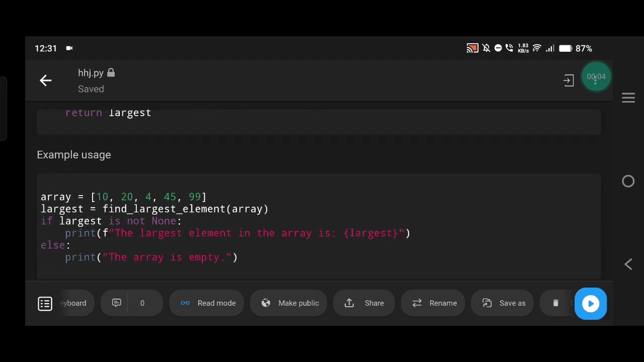Tap the Android back chevron at right edge
Screen dimensions: 644x362
tap(628, 264)
